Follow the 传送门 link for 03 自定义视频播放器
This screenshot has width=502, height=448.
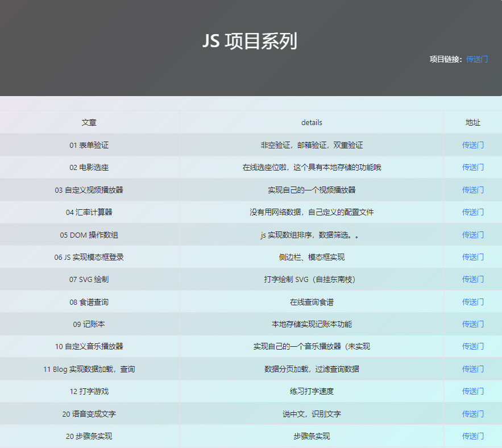tap(472, 190)
